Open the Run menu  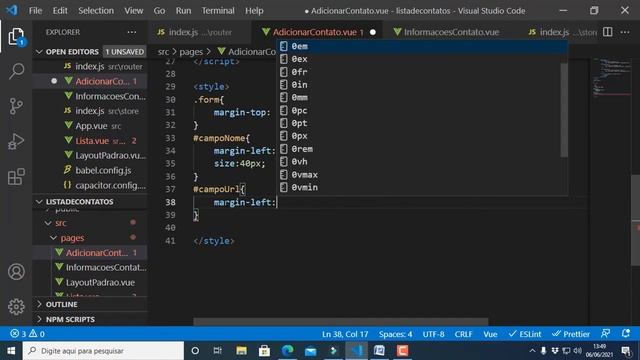coord(183,10)
